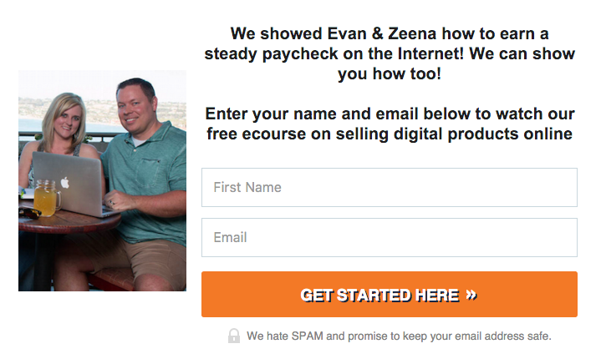The width and height of the screenshot is (601, 364).
Task: Select the mason jar drink in the photo
Action: point(47,198)
